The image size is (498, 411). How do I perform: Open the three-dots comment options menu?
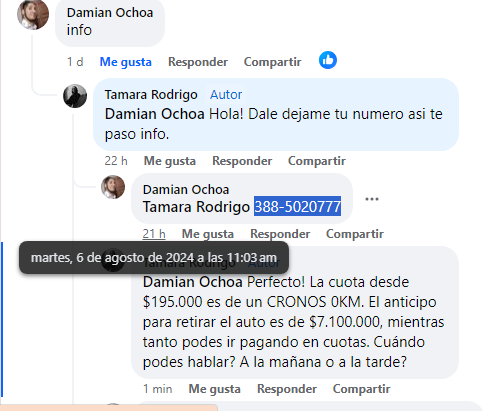tap(372, 199)
